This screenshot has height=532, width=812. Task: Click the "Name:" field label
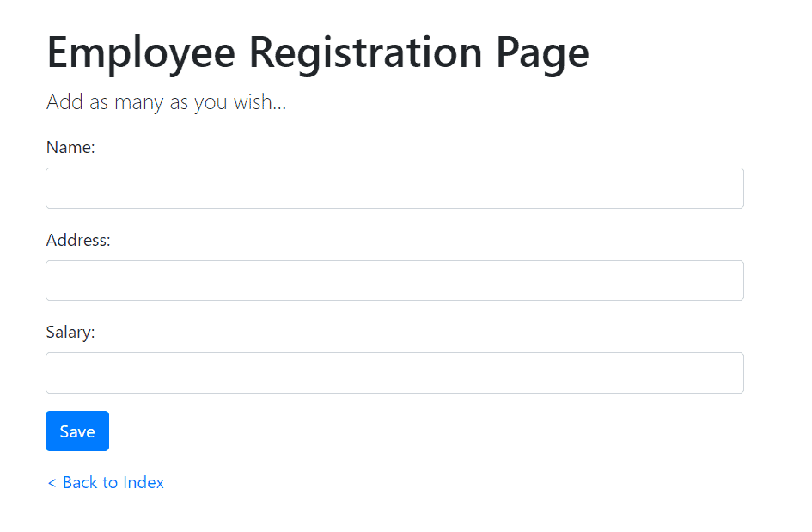(70, 148)
